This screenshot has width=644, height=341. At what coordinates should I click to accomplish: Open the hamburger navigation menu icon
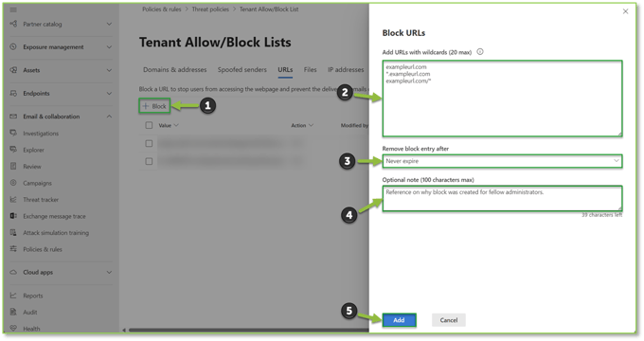pyautogui.click(x=13, y=9)
